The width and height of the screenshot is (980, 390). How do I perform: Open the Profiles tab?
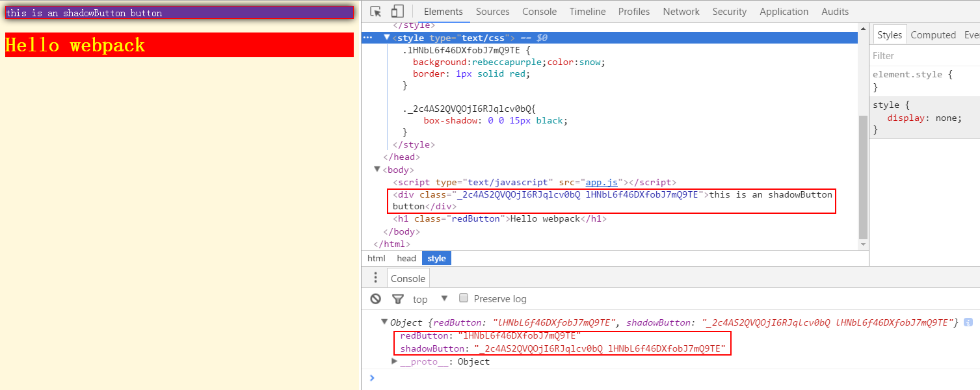pyautogui.click(x=634, y=11)
